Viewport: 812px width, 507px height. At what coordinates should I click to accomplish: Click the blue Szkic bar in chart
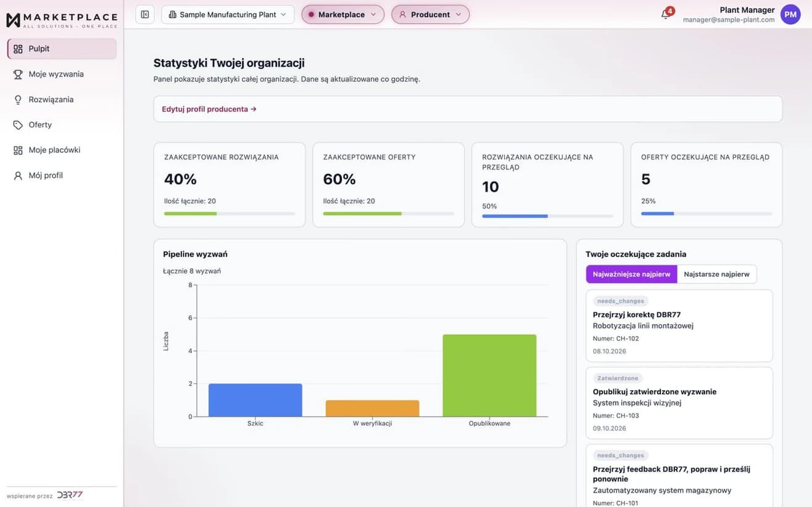255,400
